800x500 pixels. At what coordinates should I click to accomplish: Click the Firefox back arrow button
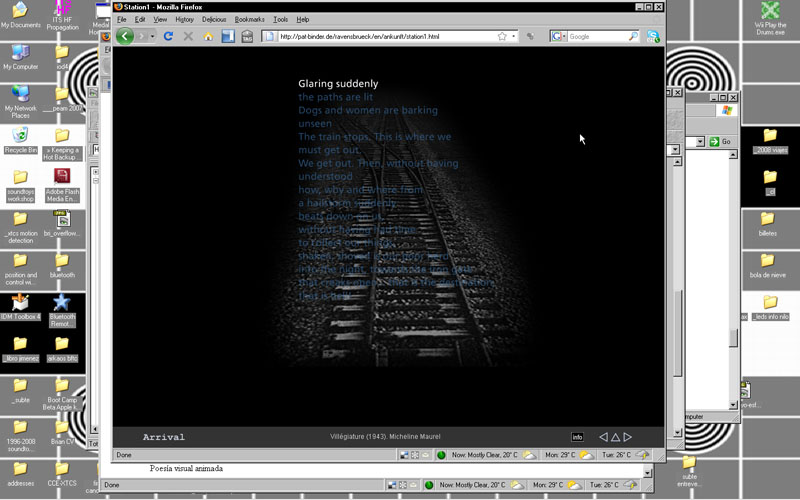125,36
